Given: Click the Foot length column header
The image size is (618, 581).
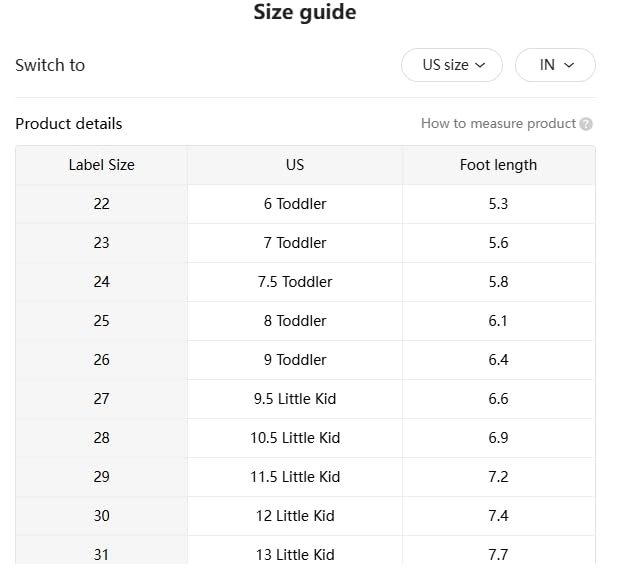Looking at the screenshot, I should click(498, 165).
